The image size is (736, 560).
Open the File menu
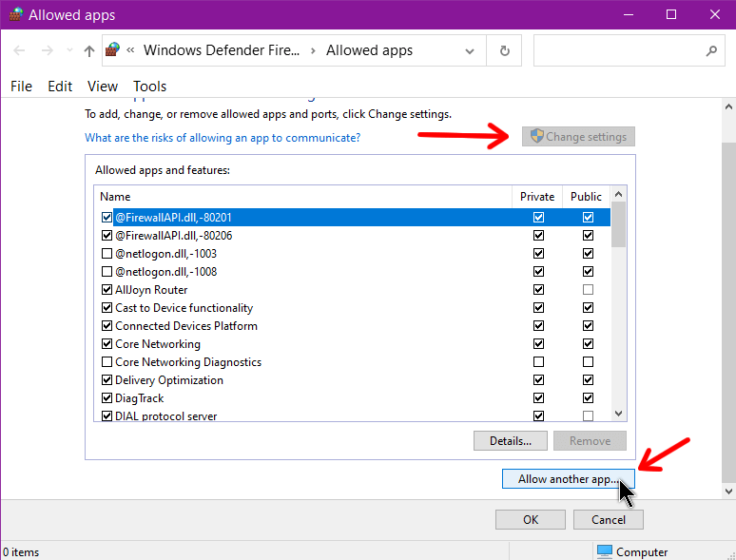tap(21, 87)
